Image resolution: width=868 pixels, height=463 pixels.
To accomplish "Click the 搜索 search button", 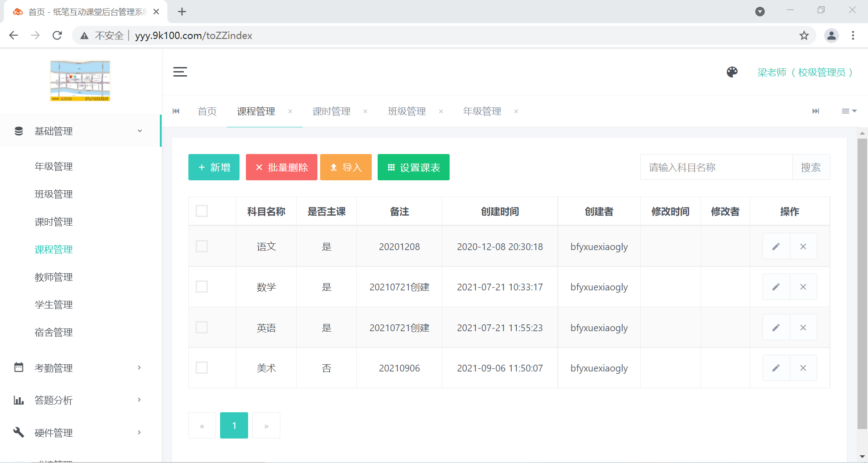I will click(x=810, y=167).
